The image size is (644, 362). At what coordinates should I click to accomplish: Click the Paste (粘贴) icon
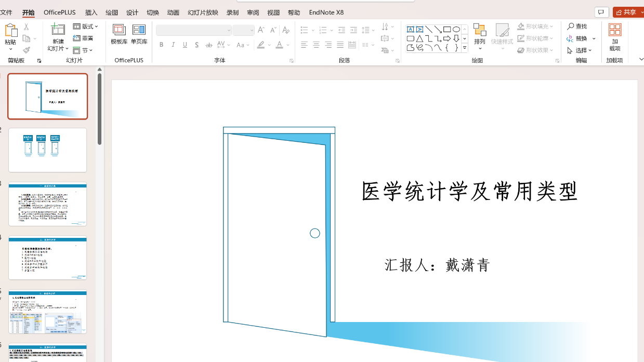click(10, 31)
